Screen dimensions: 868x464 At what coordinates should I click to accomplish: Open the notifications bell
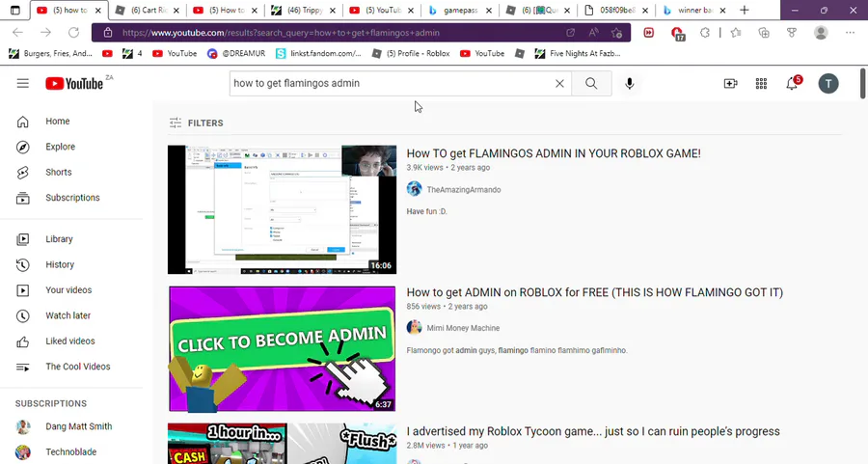coord(792,84)
